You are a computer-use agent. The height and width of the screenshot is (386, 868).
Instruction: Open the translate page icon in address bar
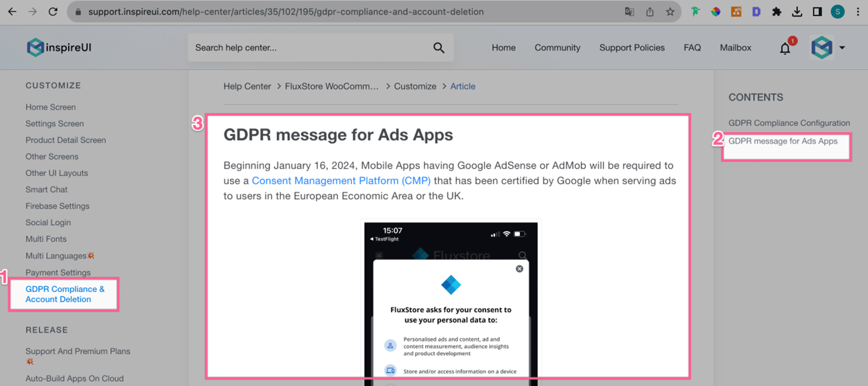[629, 11]
